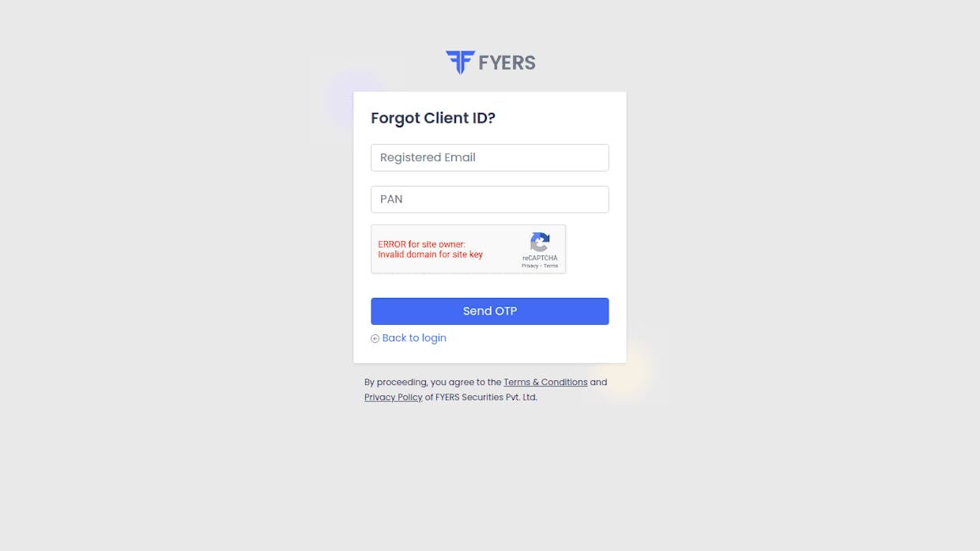Click the reCAPTCHA swirl logo

pyautogui.click(x=540, y=242)
